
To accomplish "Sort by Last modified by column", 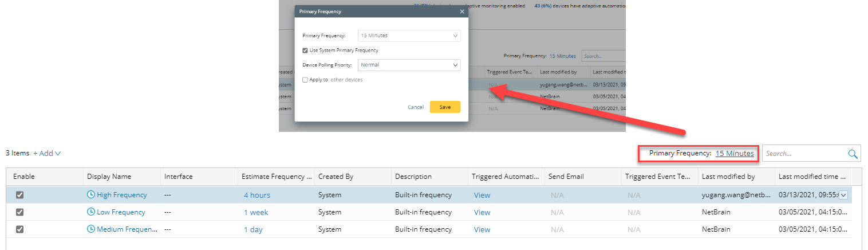I will (728, 177).
